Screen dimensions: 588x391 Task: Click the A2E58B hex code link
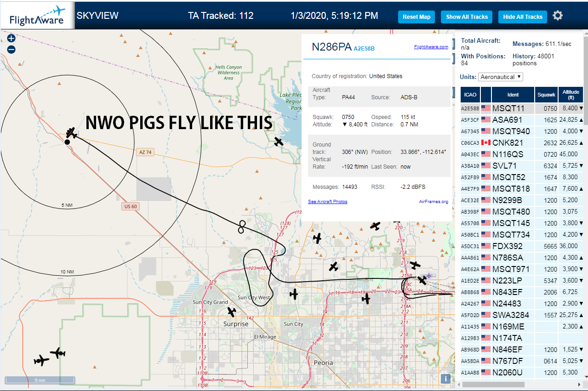point(364,48)
